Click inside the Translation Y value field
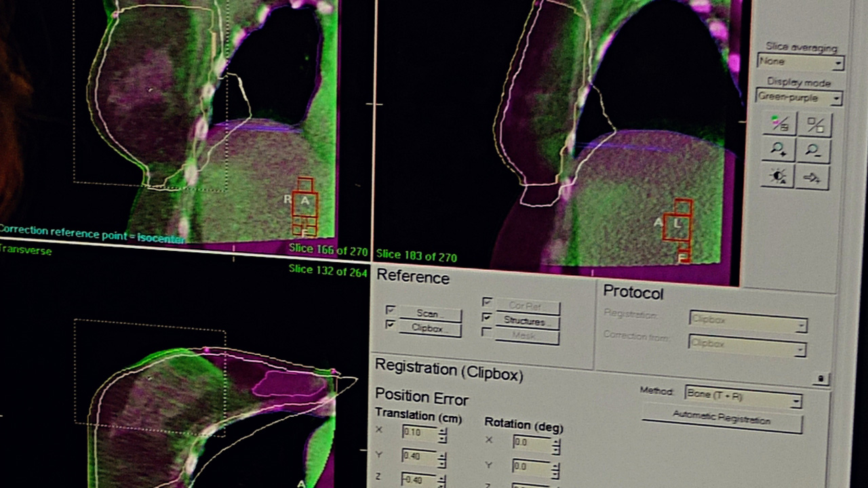The image size is (868, 488). click(x=422, y=456)
